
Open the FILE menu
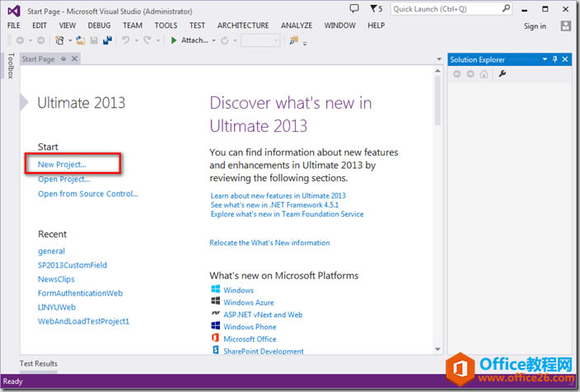[14, 26]
